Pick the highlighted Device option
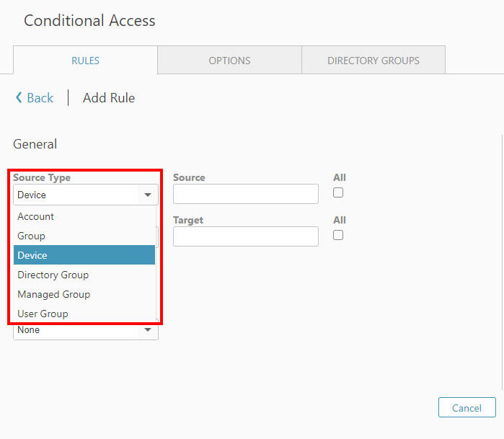This screenshot has height=439, width=504. (x=33, y=255)
